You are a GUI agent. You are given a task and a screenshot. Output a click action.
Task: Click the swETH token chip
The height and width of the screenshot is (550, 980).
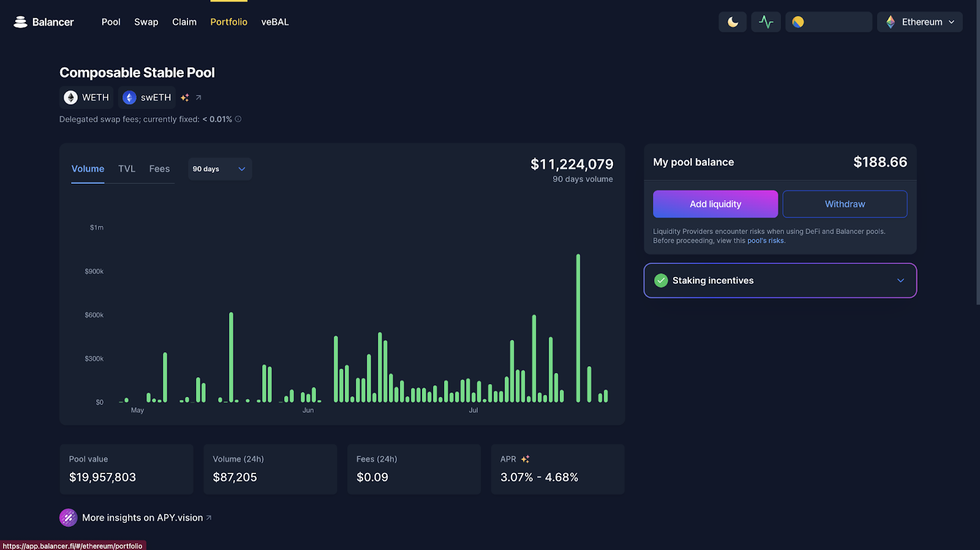(x=147, y=97)
